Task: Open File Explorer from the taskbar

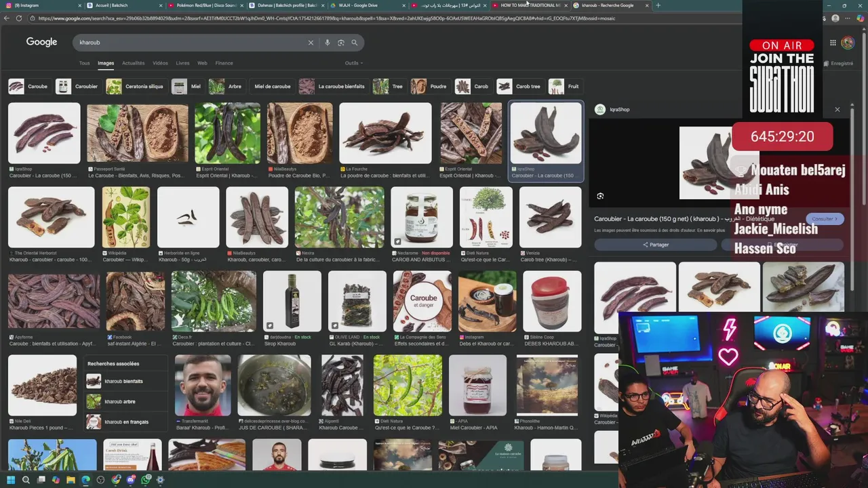Action: 71,480
